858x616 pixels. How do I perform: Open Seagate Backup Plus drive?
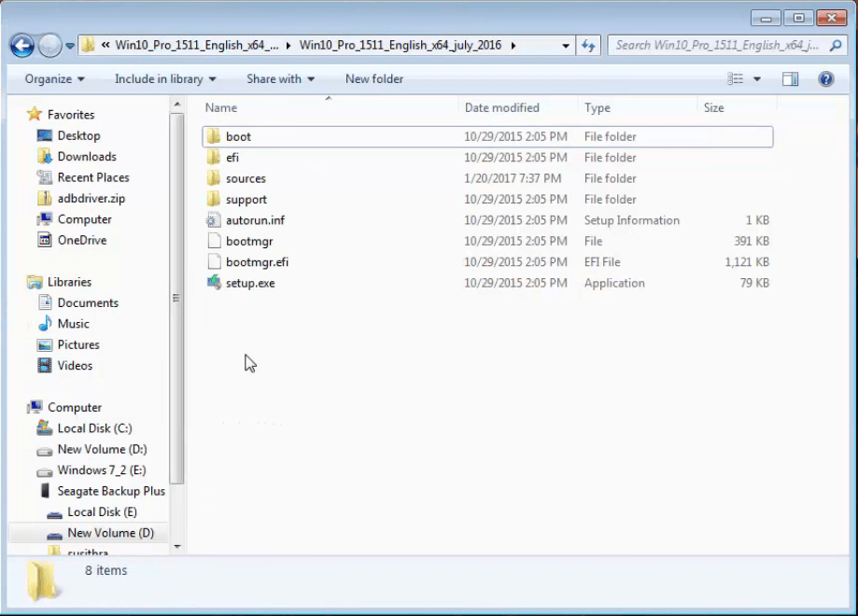(111, 491)
